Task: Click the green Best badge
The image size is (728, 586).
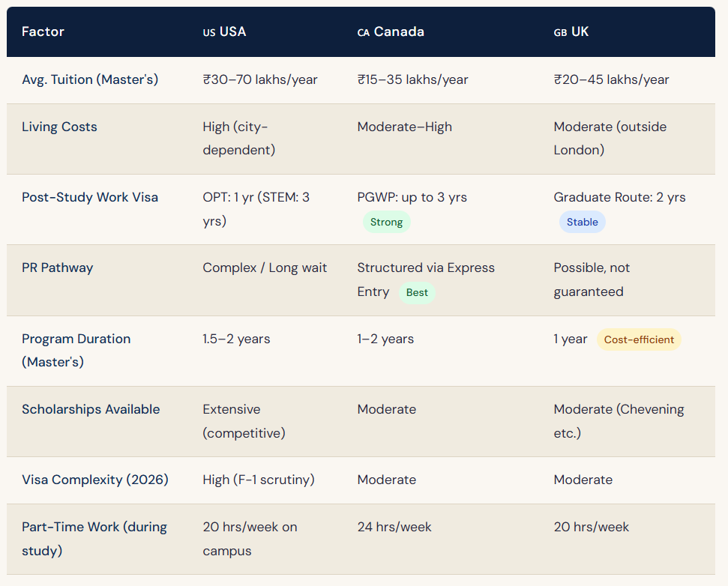Action: (417, 292)
